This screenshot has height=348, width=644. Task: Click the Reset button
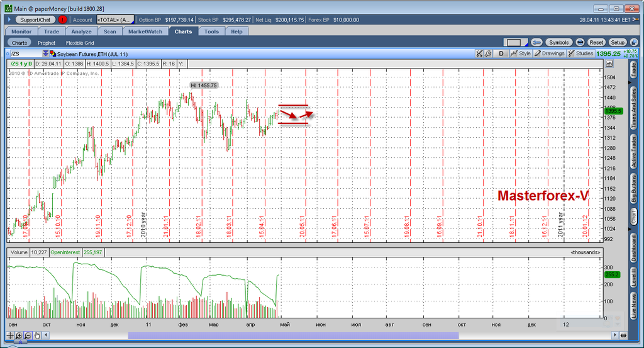pyautogui.click(x=596, y=42)
